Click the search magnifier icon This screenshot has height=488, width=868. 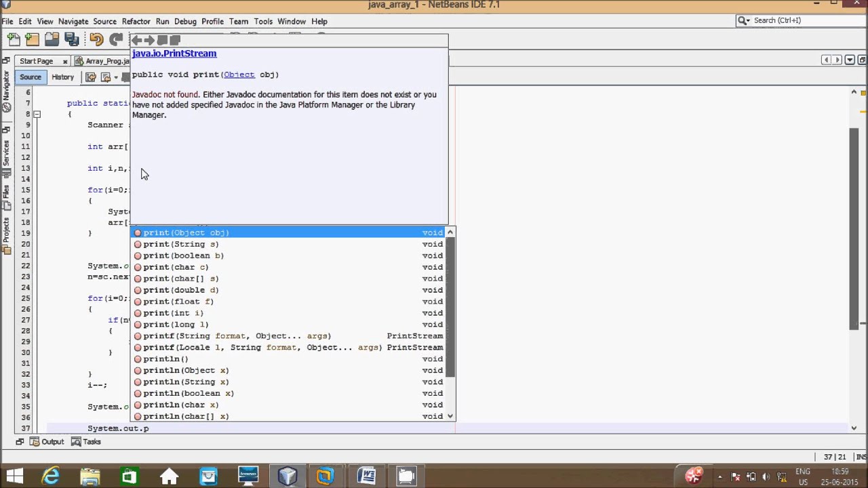pyautogui.click(x=744, y=20)
